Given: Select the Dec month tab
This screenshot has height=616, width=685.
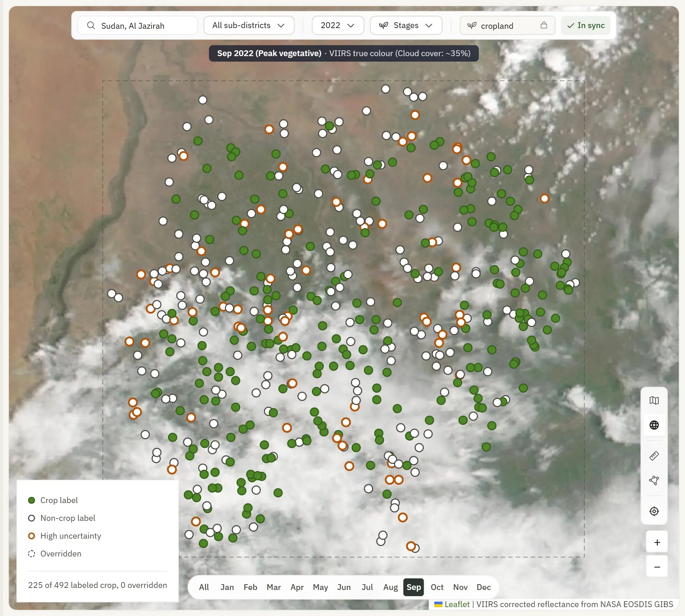Looking at the screenshot, I should [484, 587].
